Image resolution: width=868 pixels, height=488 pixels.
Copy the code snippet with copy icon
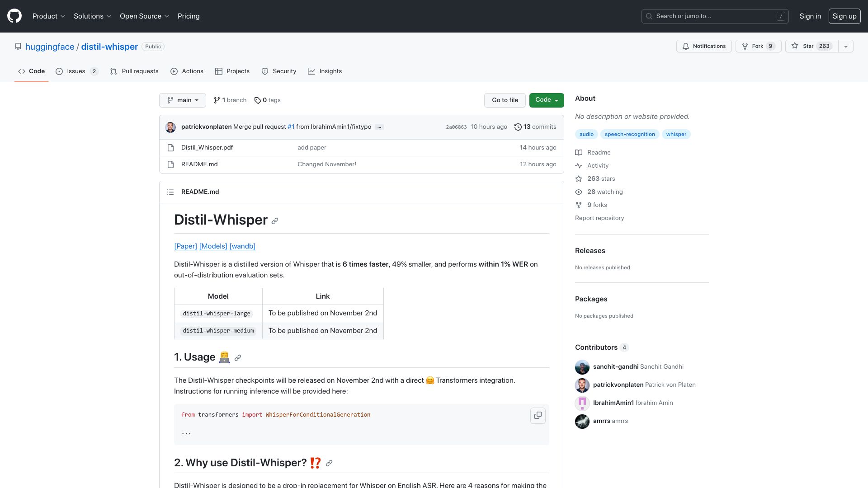[x=538, y=415]
